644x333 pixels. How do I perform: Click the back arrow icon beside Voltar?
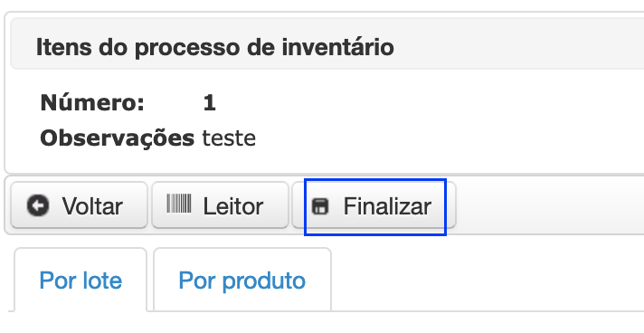click(38, 205)
